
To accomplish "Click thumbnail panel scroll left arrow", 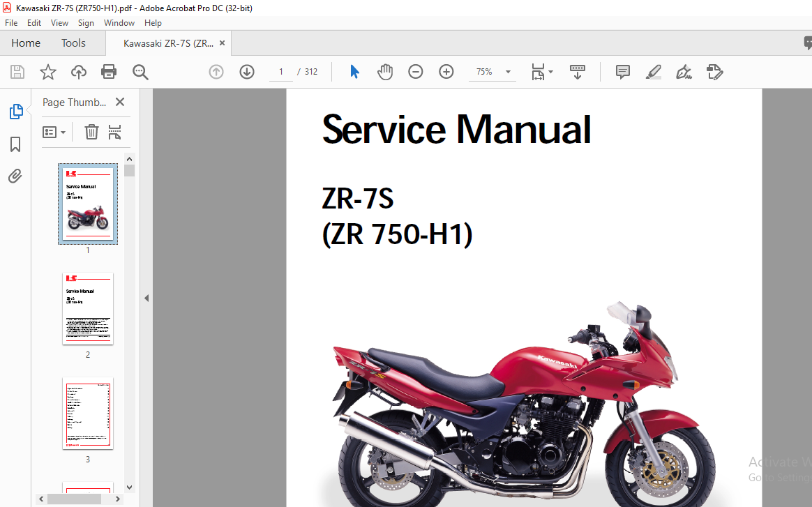I will coord(41,499).
